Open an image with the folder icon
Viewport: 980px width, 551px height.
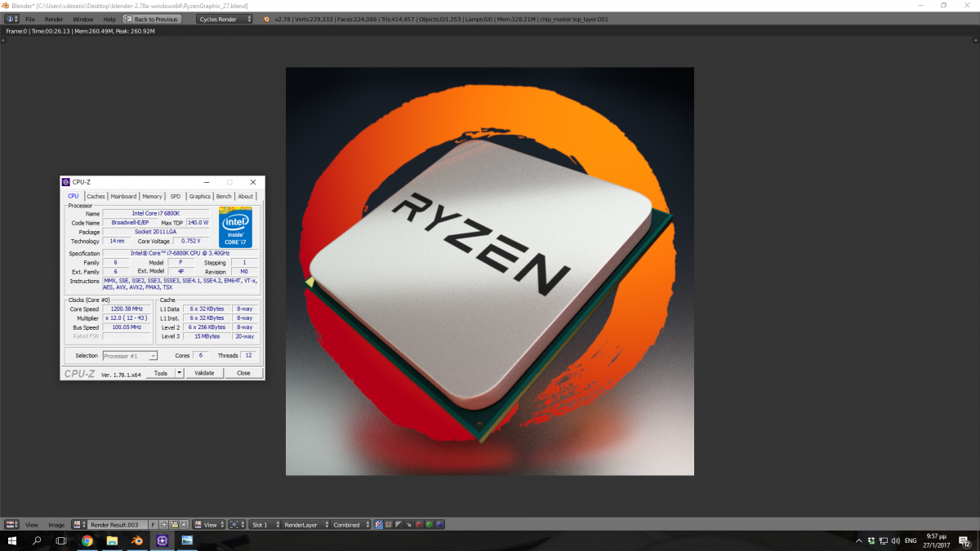(x=174, y=525)
